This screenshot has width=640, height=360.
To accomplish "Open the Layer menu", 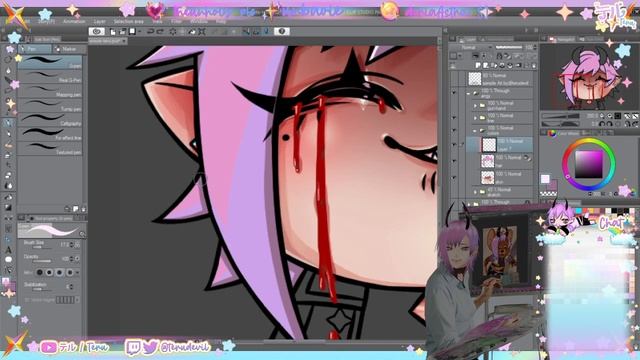I will point(100,21).
